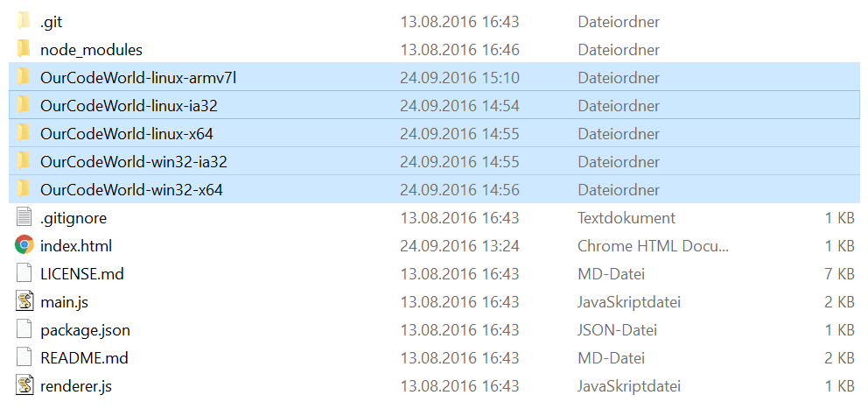Screen dimensions: 868x409
Task: Click the OurCodeWorld-win32-x64 folder icon
Action: (24, 189)
